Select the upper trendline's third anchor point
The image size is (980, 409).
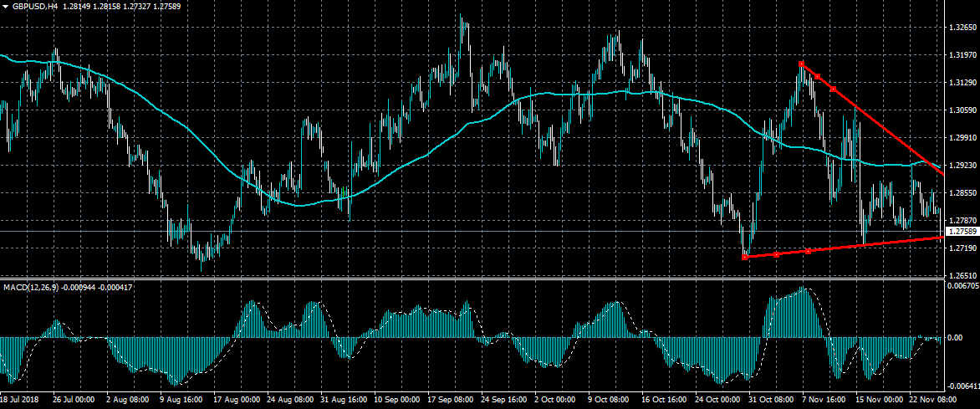pos(833,89)
